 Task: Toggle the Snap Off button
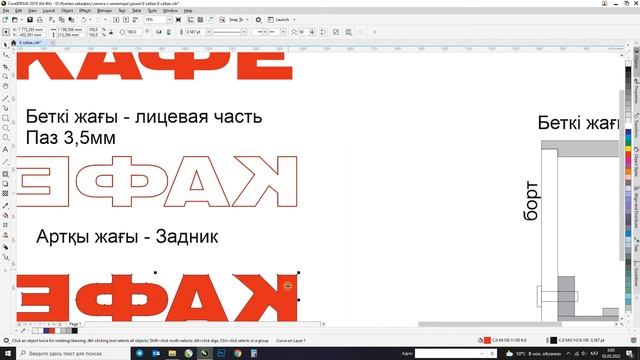click(x=222, y=20)
